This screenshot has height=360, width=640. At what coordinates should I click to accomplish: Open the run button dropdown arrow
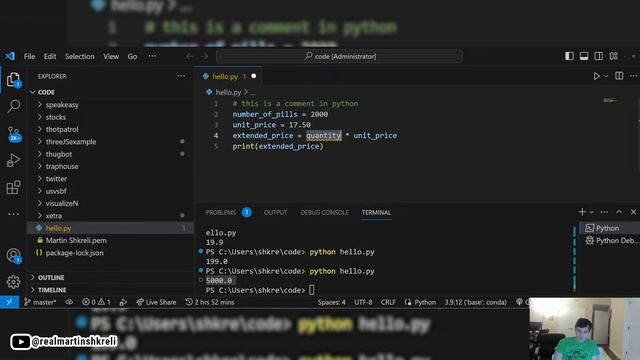point(606,76)
